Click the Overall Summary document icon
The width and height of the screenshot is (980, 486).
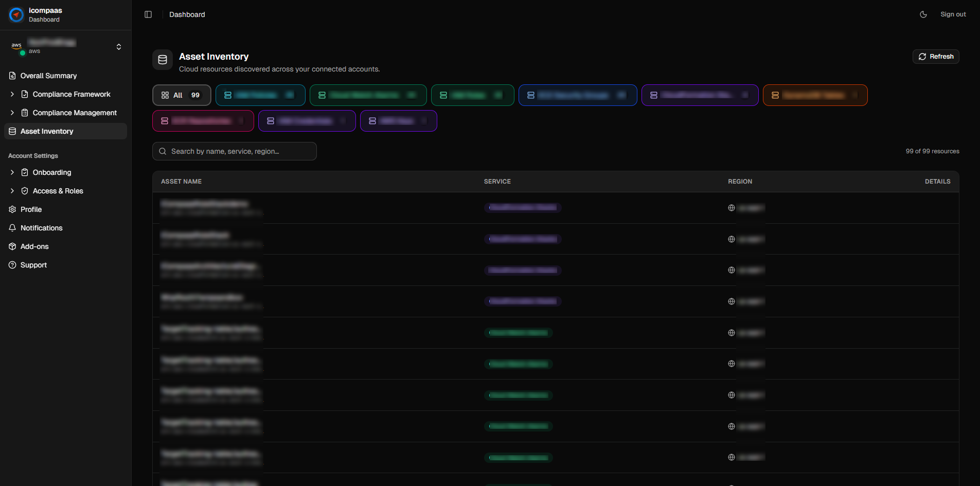(x=12, y=76)
